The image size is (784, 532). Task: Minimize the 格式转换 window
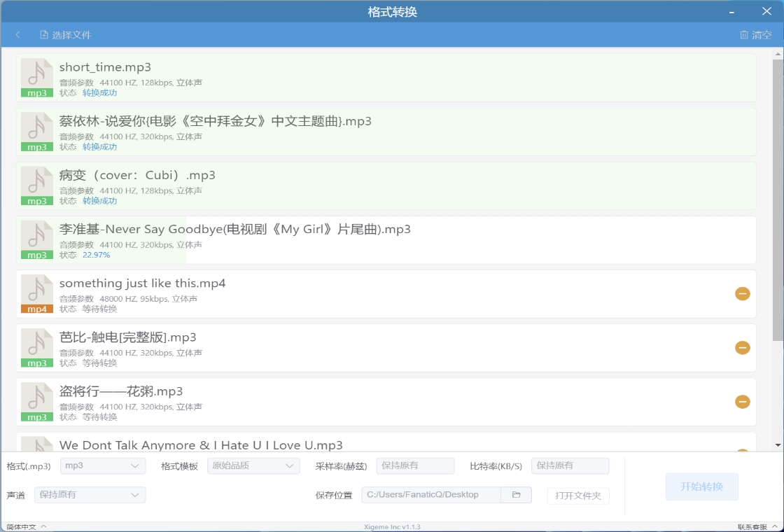pyautogui.click(x=731, y=11)
